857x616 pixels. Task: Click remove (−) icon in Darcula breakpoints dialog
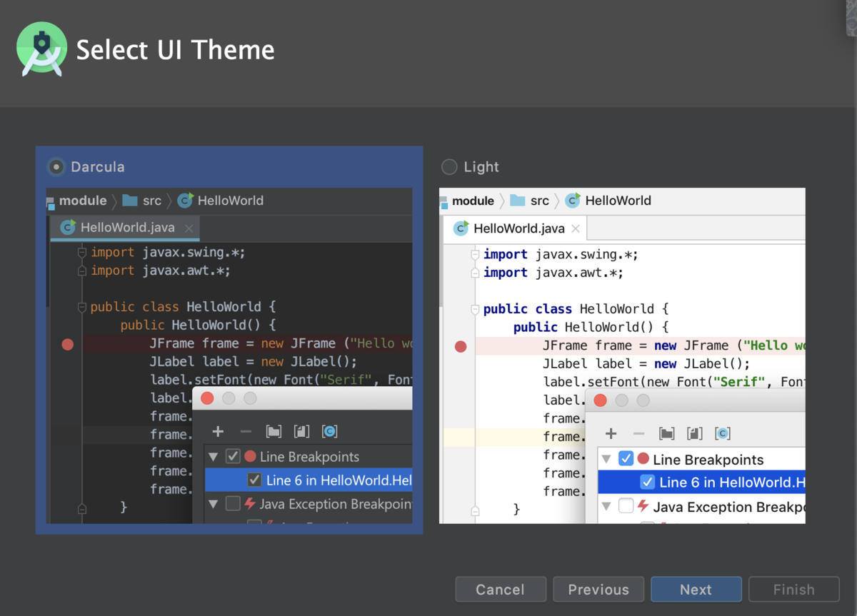246,431
